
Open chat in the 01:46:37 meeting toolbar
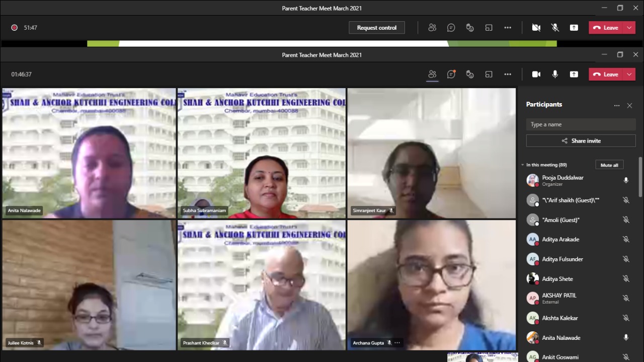pos(451,75)
